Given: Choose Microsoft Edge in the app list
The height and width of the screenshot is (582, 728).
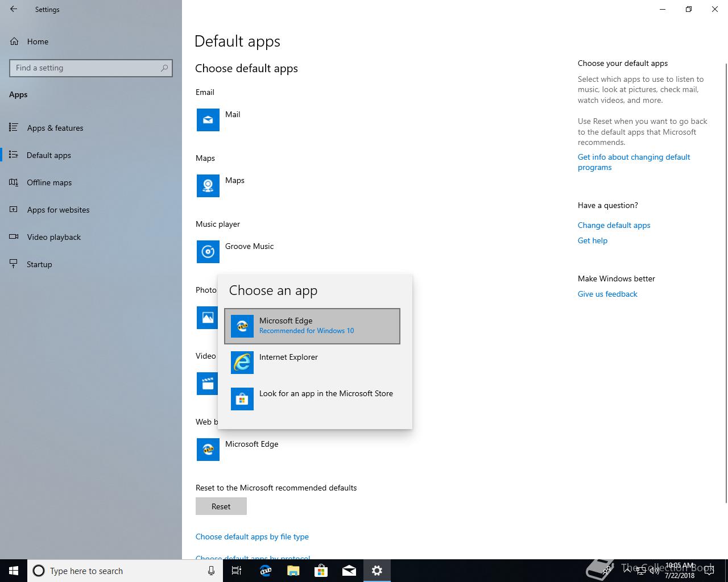Looking at the screenshot, I should [x=312, y=326].
